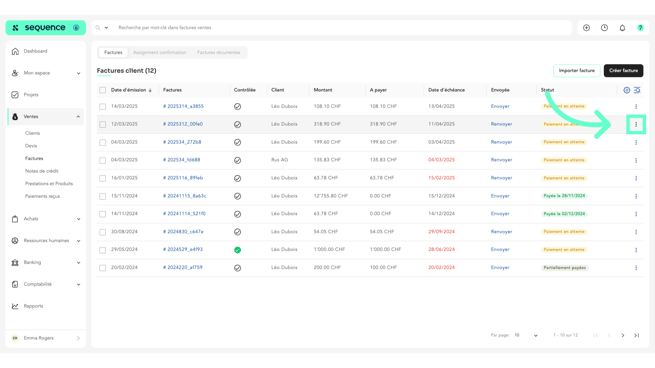Viewport: 655px width, 368px height.
Task: Click the Créer facture button
Action: click(623, 71)
